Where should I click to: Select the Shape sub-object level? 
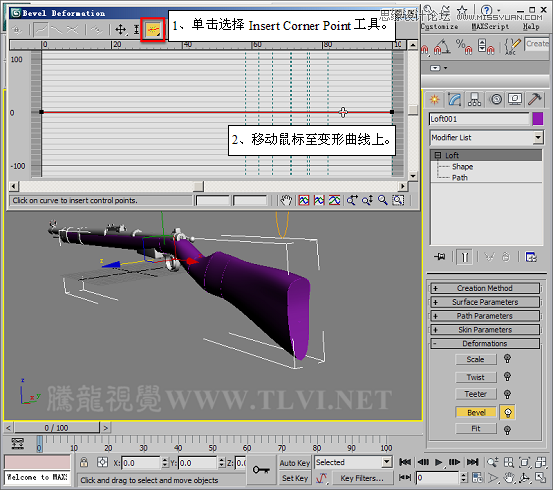462,167
